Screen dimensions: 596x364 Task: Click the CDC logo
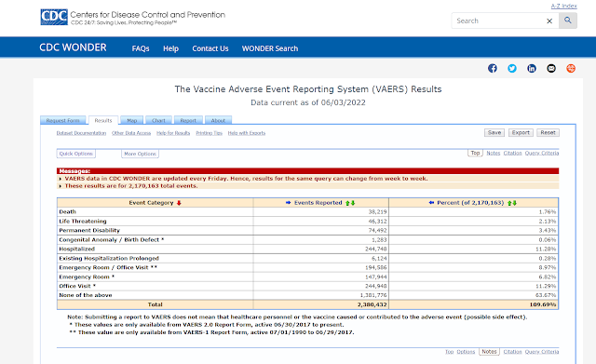pyautogui.click(x=54, y=17)
